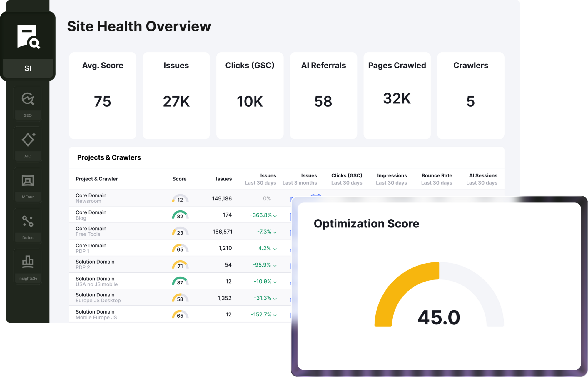
Task: Click the score gauge 58 for Europe JS Desktop
Action: (x=180, y=298)
